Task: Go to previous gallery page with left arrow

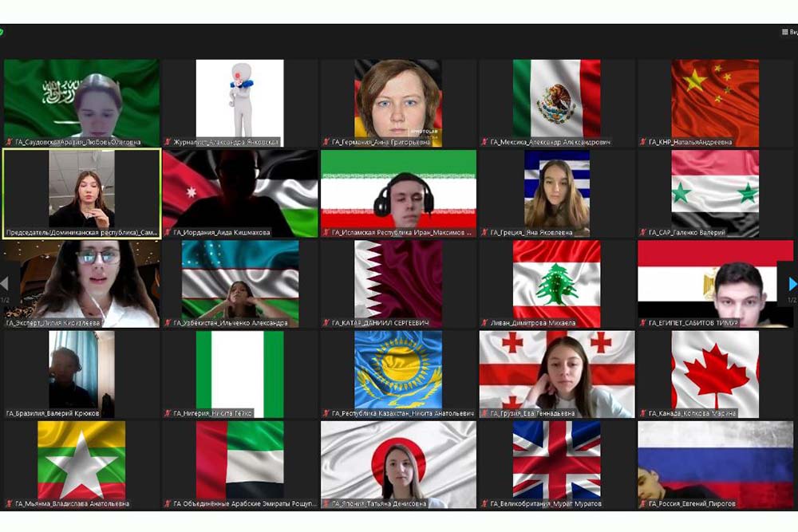Action: coord(5,284)
